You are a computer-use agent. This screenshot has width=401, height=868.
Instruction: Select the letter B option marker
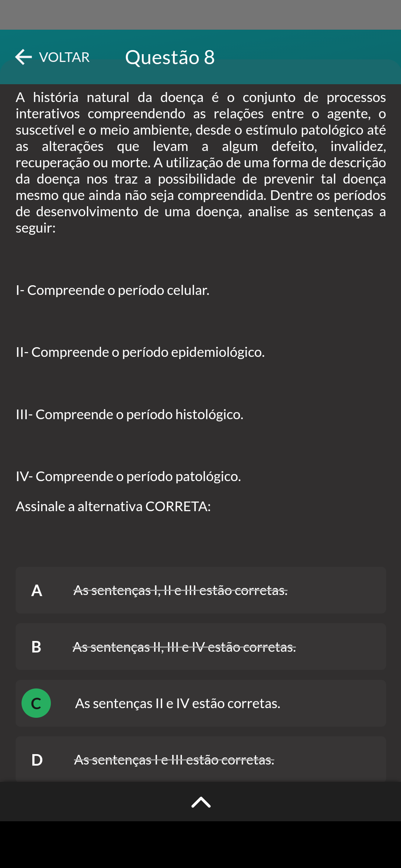click(36, 647)
